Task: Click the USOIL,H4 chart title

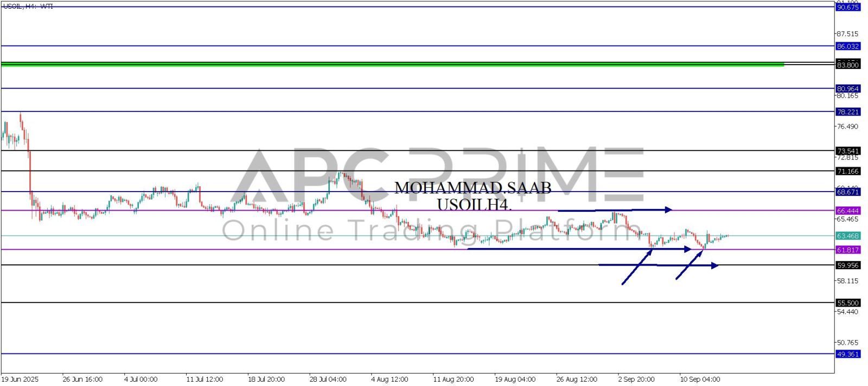Action: (28, 7)
